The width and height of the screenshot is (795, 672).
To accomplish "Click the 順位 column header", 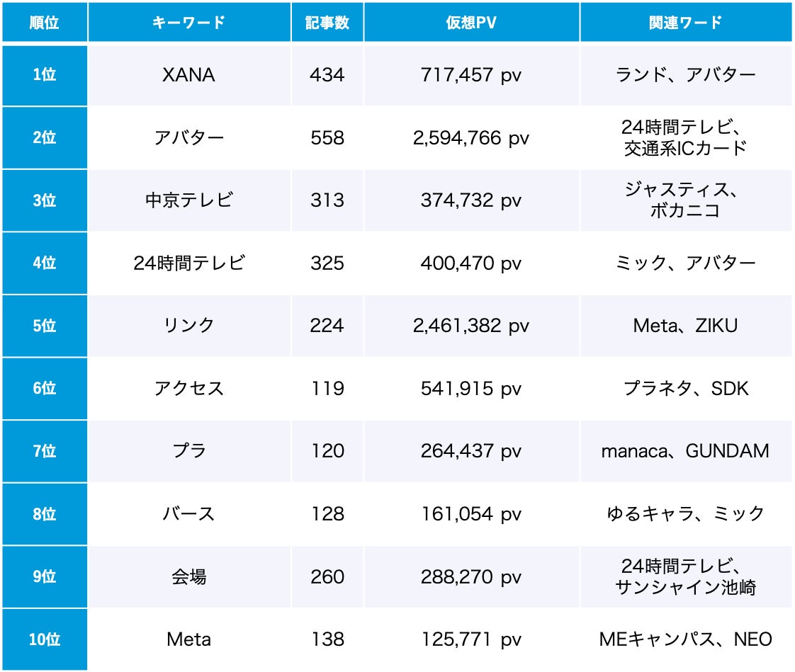I will [x=44, y=22].
